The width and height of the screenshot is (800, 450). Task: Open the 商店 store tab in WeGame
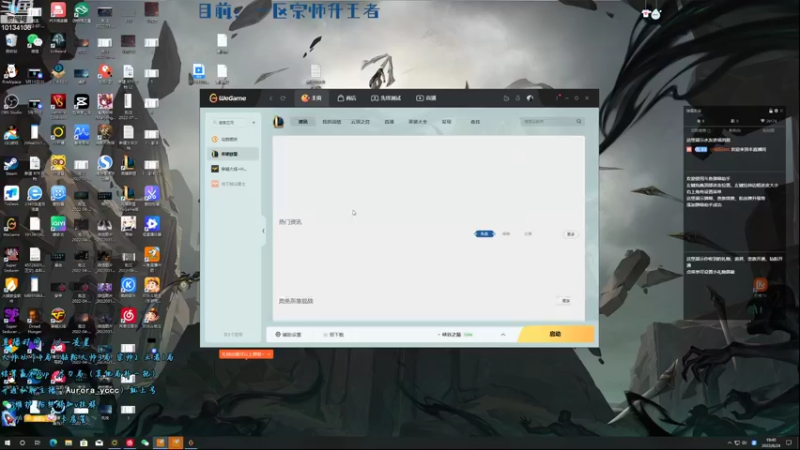(x=347, y=98)
